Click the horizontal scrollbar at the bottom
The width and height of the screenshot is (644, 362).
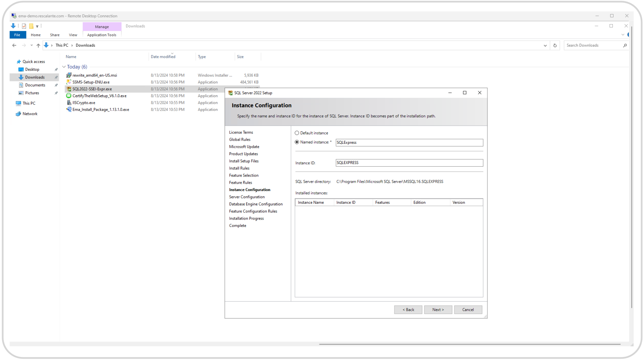click(x=470, y=344)
